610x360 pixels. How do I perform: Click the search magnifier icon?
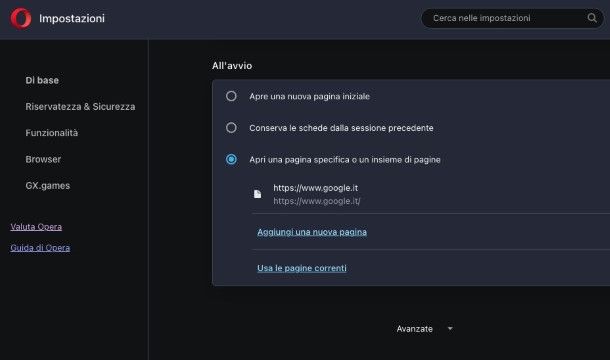pyautogui.click(x=592, y=18)
